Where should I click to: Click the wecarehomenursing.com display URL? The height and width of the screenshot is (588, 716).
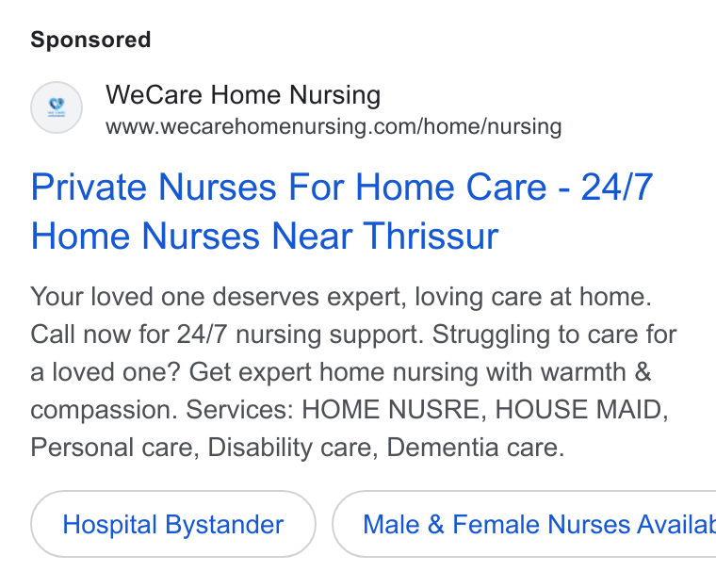(334, 126)
